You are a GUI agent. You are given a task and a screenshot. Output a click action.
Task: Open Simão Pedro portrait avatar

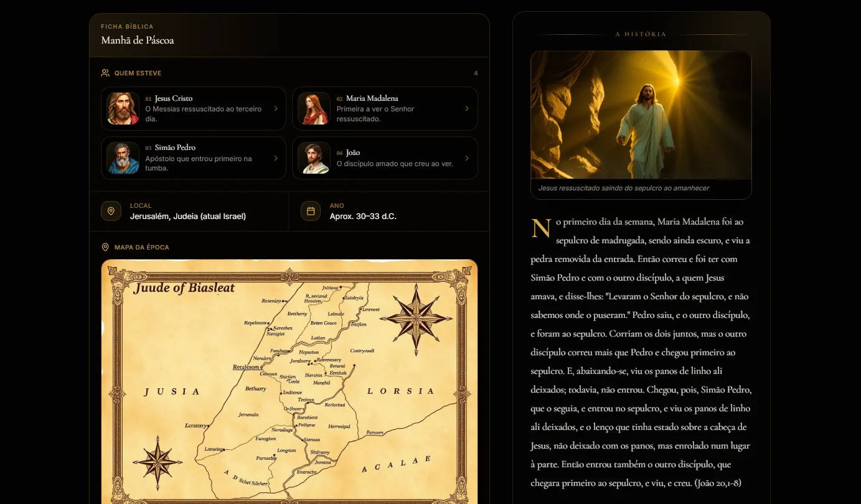tap(123, 158)
